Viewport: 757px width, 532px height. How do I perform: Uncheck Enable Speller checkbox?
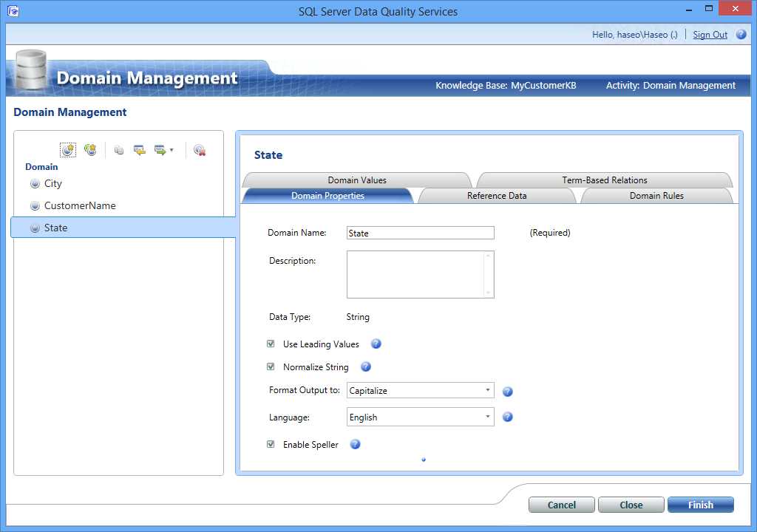point(271,444)
